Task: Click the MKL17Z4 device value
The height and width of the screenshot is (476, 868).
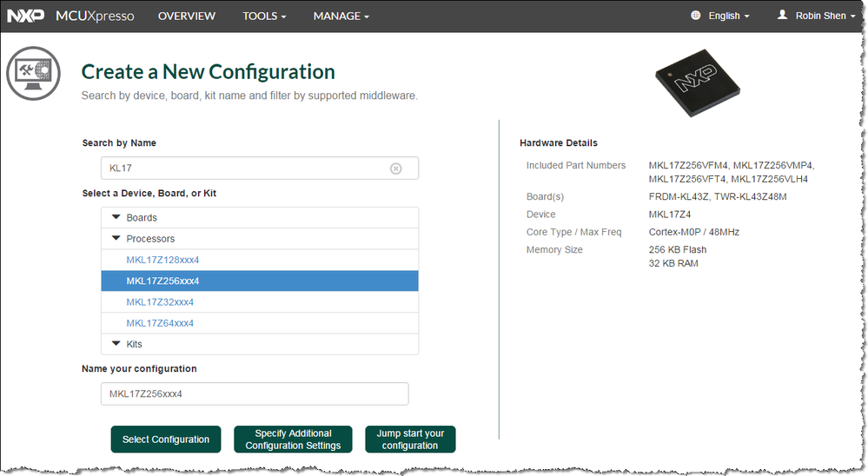Action: [x=670, y=215]
